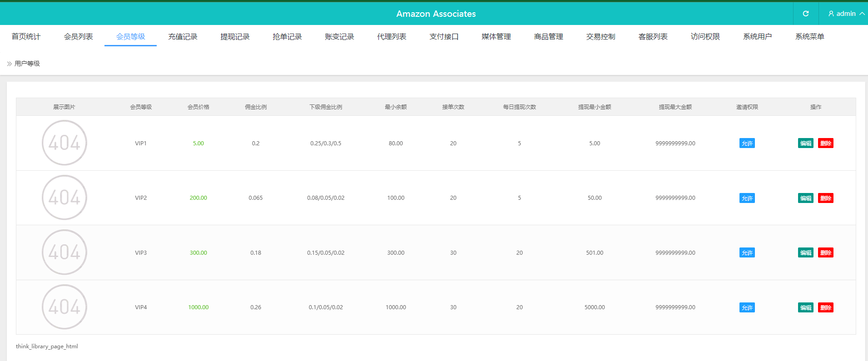Screen dimensions: 868x361
Task: Click the 删除 button for VIP1
Action: [x=826, y=143]
